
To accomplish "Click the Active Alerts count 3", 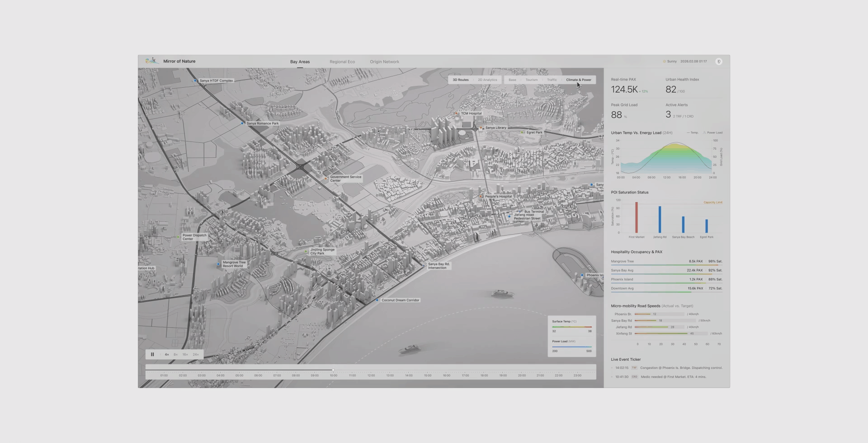I will [x=668, y=114].
